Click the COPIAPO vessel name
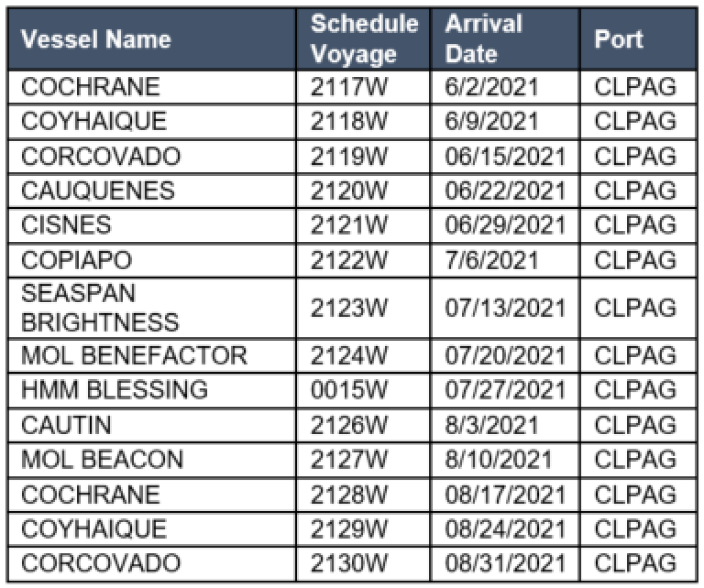The height and width of the screenshot is (588, 704). coord(76,260)
